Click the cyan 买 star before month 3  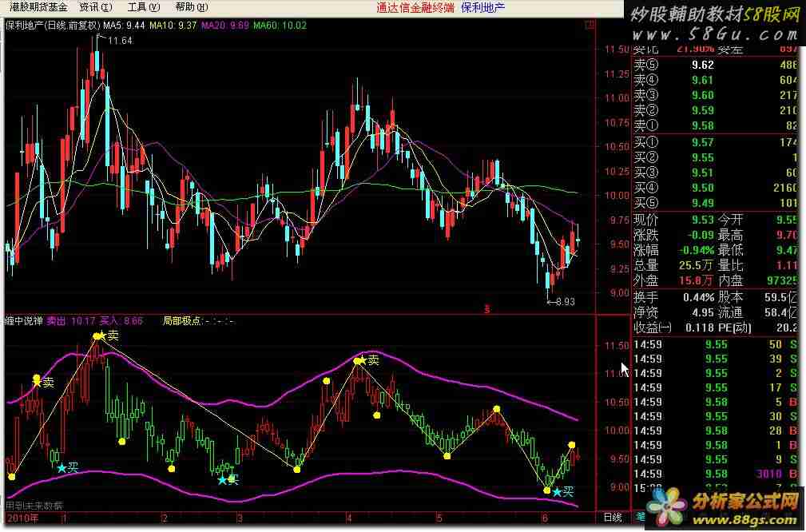(222, 480)
